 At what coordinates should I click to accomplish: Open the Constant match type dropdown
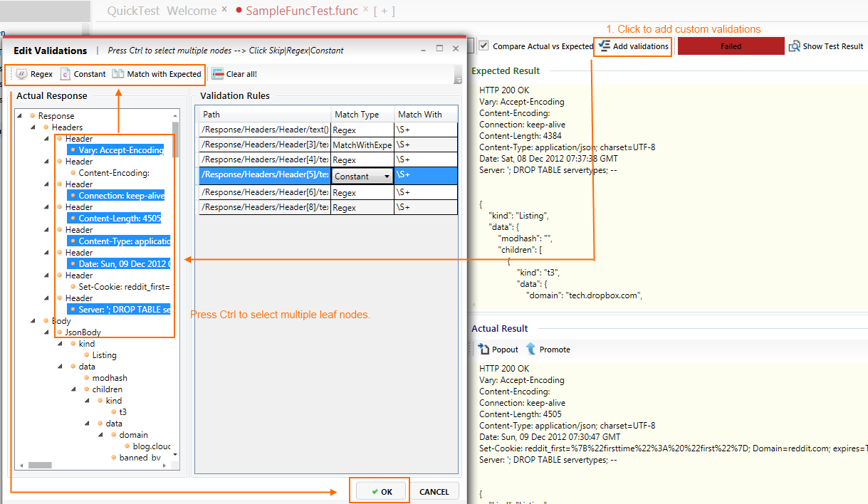tap(387, 177)
